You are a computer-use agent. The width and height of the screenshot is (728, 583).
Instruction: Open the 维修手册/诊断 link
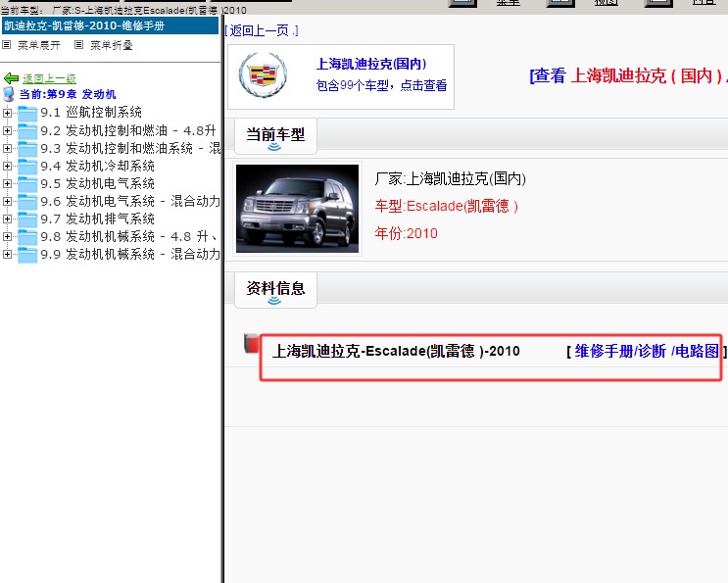click(620, 351)
